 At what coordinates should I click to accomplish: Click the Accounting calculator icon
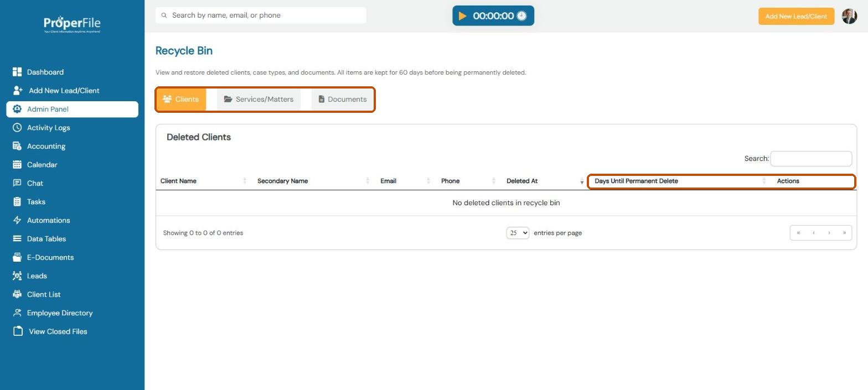coord(17,146)
